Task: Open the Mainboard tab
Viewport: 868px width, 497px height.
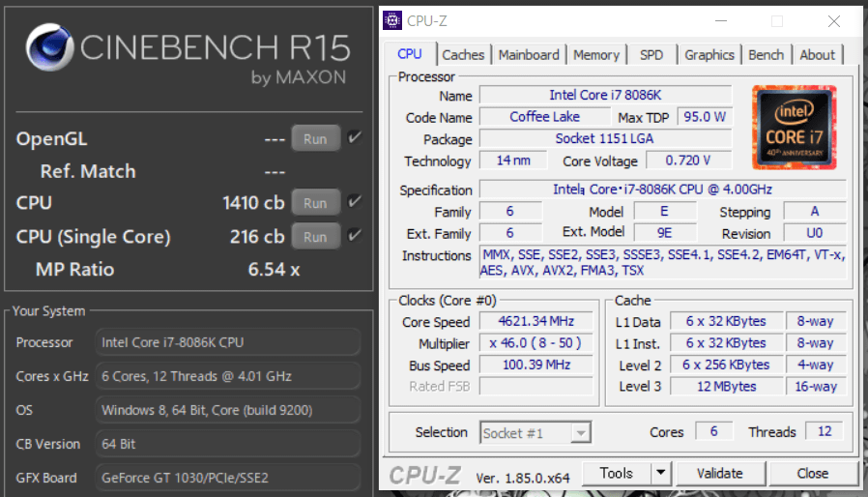Action: coord(529,55)
